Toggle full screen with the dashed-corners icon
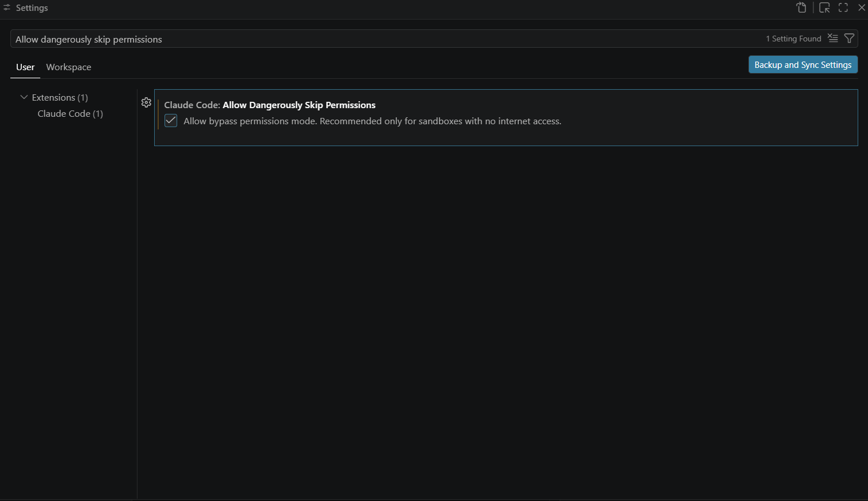Viewport: 868px width, 501px height. click(x=843, y=7)
